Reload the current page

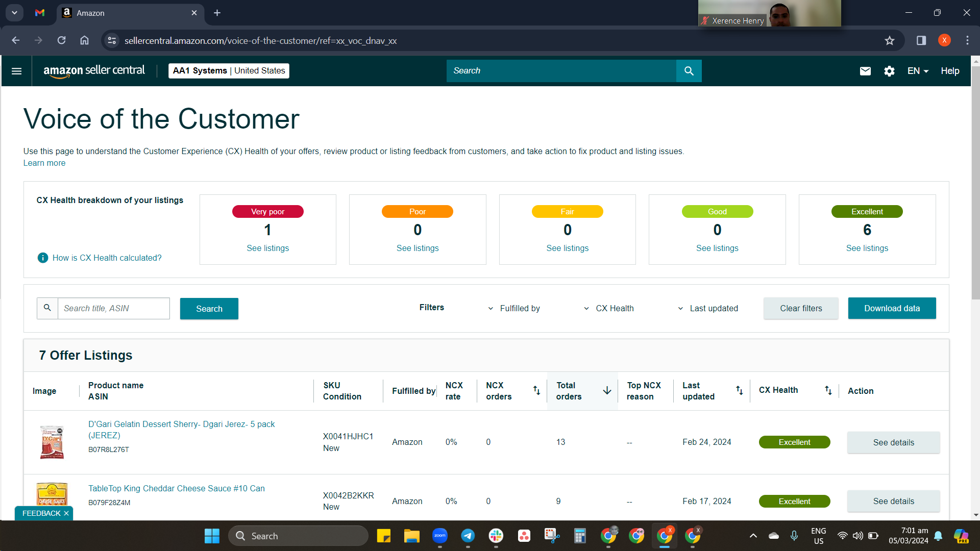click(x=62, y=40)
